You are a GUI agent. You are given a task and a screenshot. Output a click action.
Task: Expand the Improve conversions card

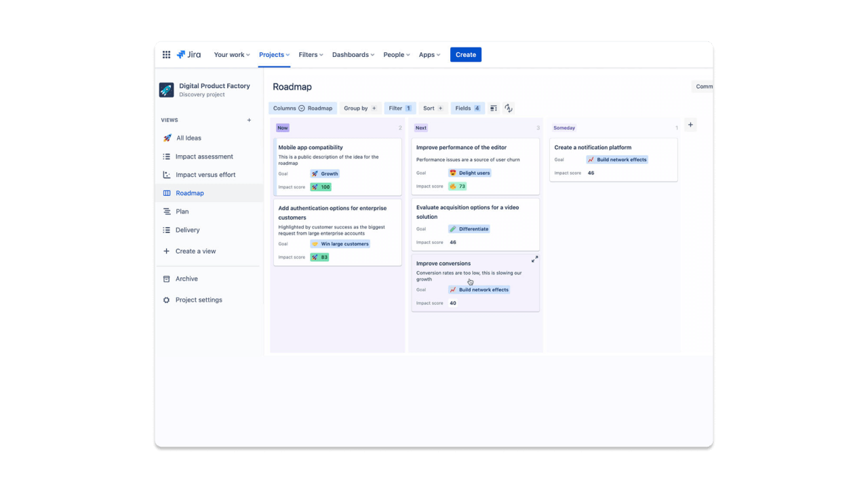coord(534,259)
